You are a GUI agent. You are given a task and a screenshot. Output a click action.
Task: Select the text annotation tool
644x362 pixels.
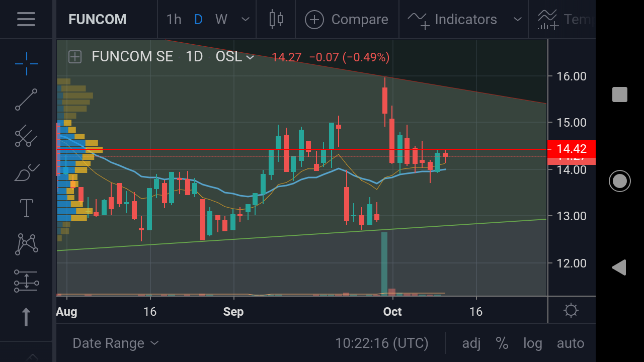coord(26,208)
